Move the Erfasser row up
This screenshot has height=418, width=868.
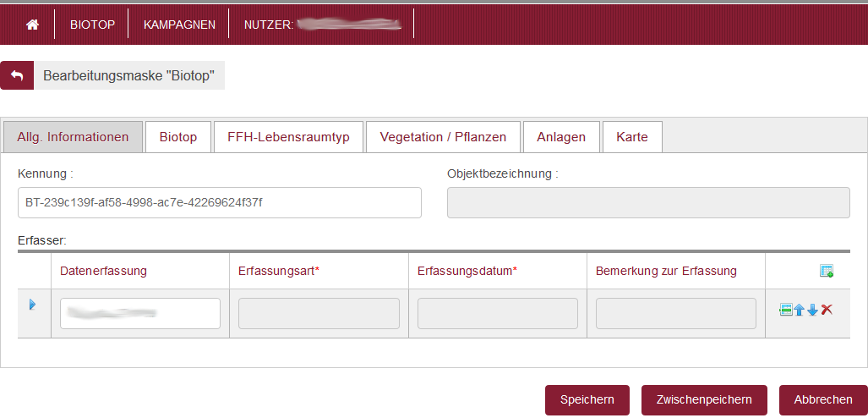[799, 310]
